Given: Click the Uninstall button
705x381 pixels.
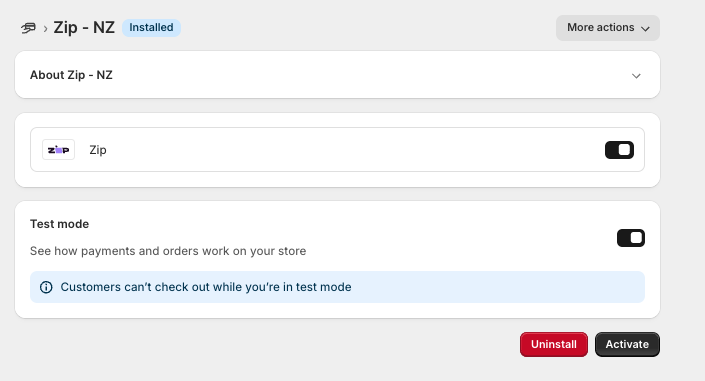Looking at the screenshot, I should click(554, 344).
